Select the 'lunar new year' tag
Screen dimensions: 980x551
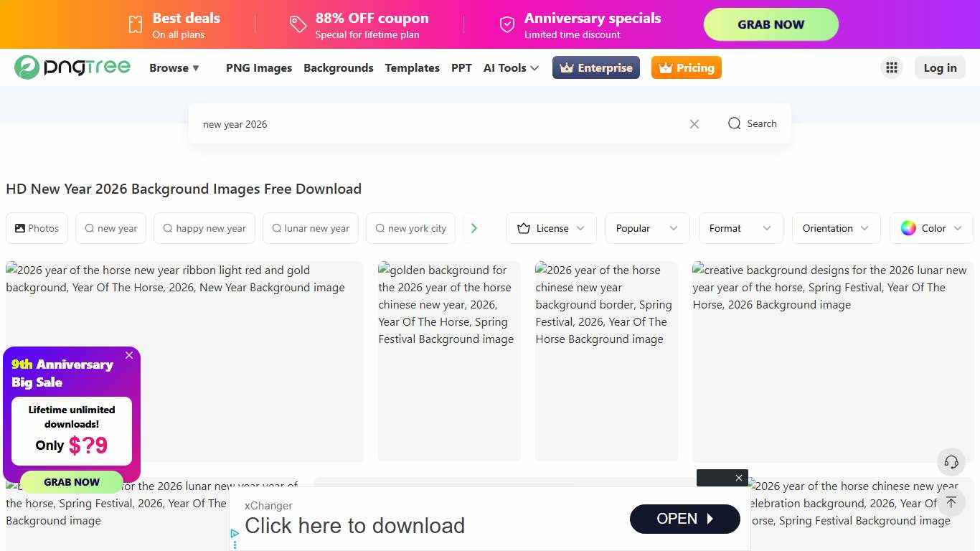tap(310, 228)
